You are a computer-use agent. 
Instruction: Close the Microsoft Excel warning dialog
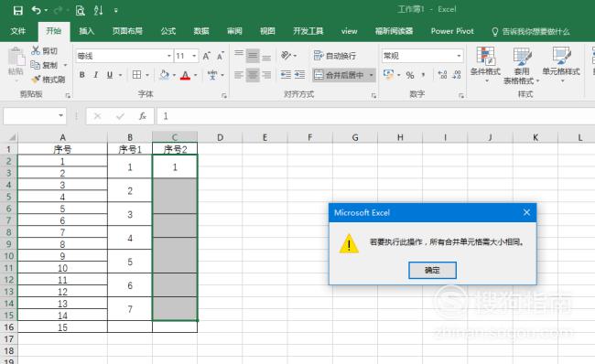(x=526, y=212)
